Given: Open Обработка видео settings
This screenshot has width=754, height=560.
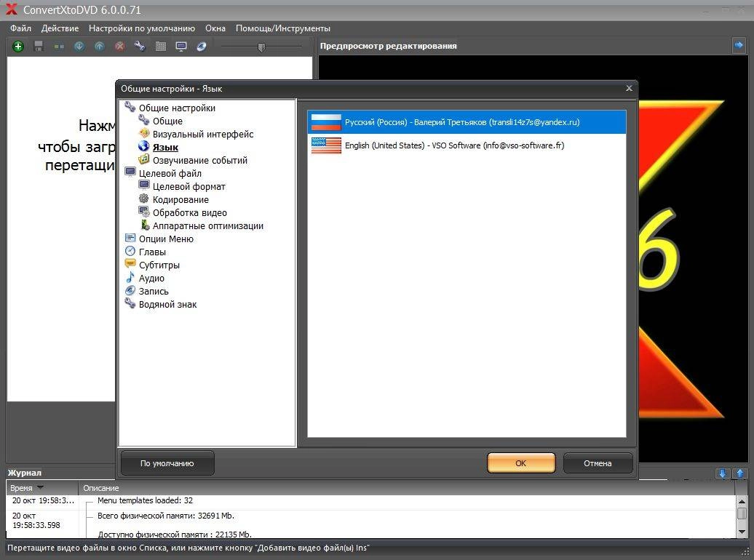Looking at the screenshot, I should click(x=189, y=213).
